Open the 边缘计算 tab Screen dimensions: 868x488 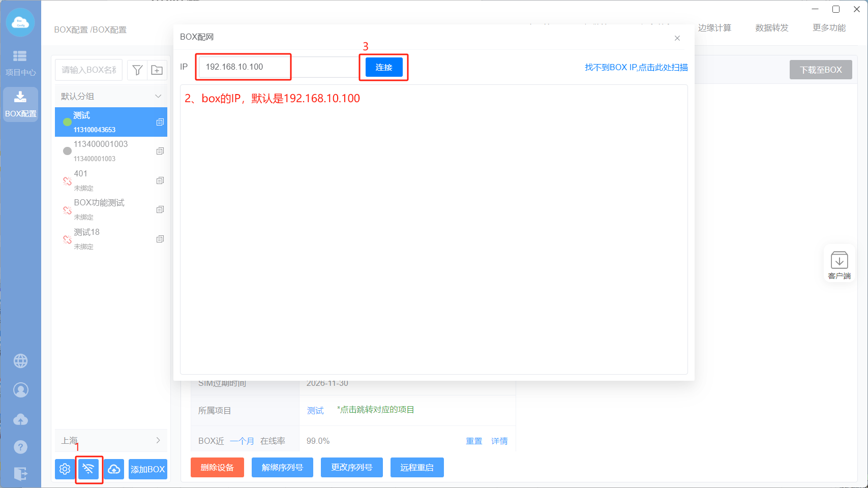[x=714, y=28]
